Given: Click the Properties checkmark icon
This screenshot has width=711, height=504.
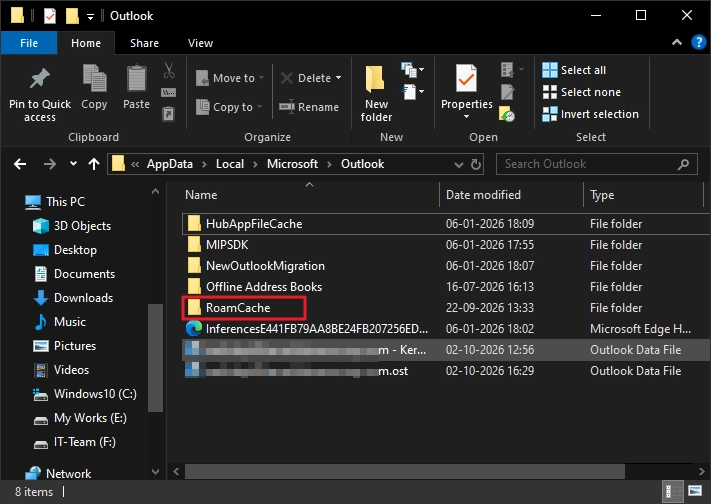Looking at the screenshot, I should (x=466, y=79).
